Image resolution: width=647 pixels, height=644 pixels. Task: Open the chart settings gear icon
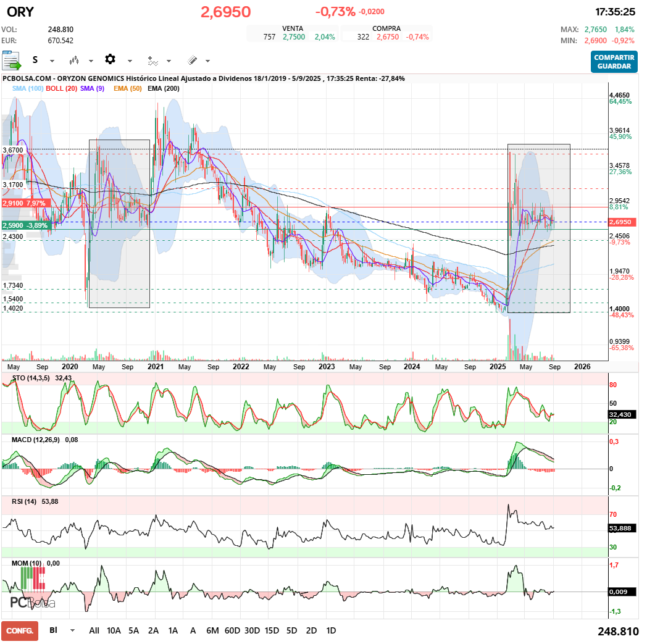[110, 59]
